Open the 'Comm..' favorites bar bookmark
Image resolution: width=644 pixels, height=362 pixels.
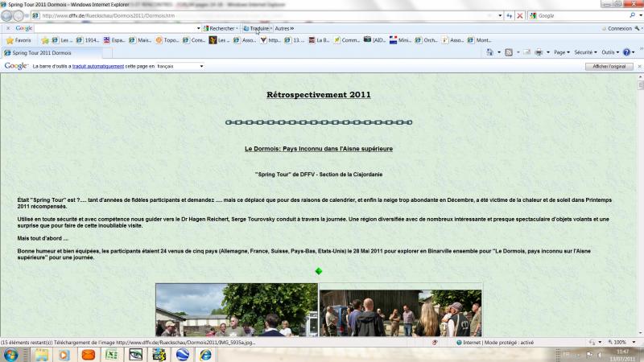(x=347, y=40)
